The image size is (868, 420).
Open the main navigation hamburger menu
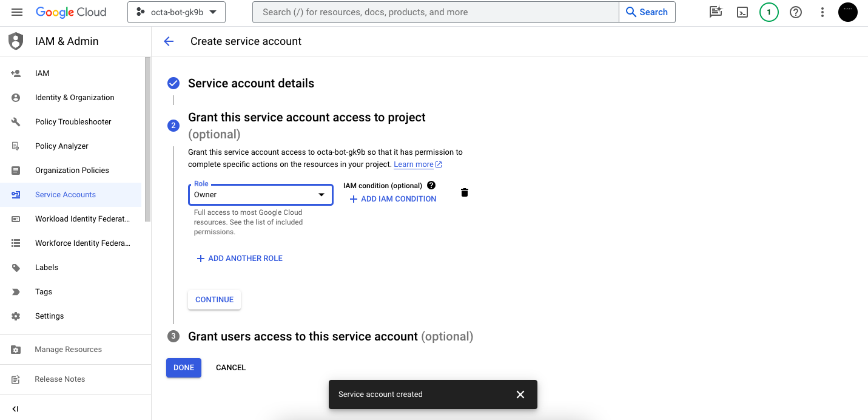pos(17,12)
